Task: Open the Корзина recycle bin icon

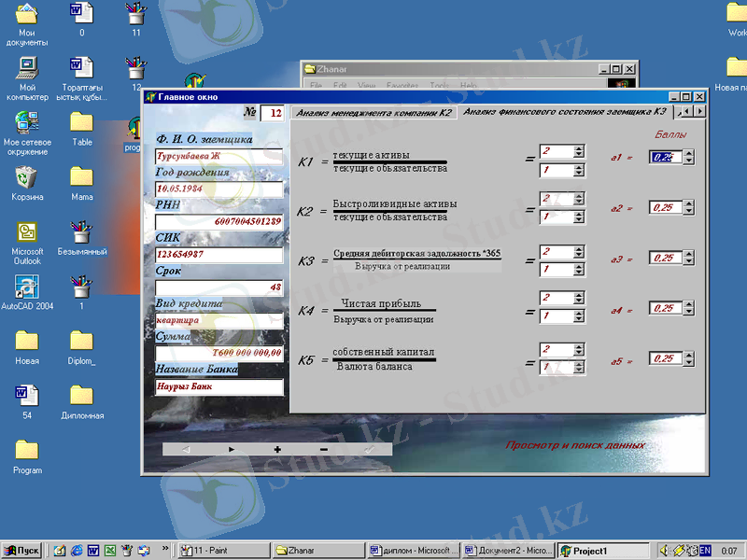Action: pos(27,177)
